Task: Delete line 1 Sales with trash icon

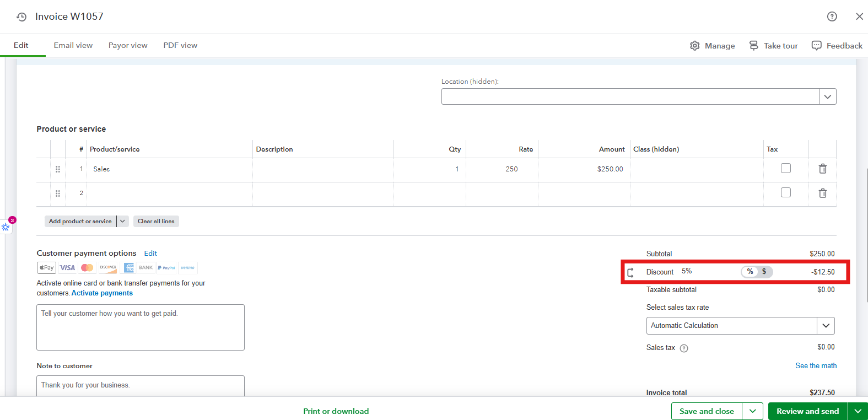Action: point(823,169)
